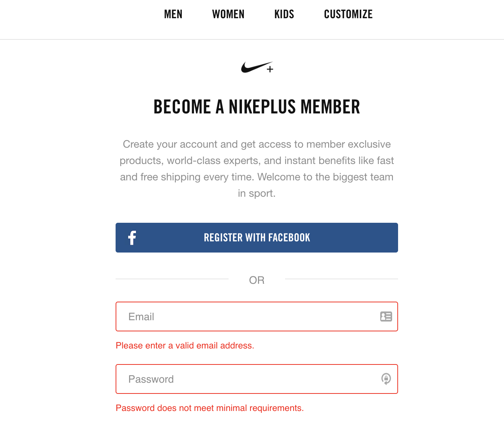This screenshot has width=504, height=421.
Task: Click inside the Email input field
Action: (223, 316)
